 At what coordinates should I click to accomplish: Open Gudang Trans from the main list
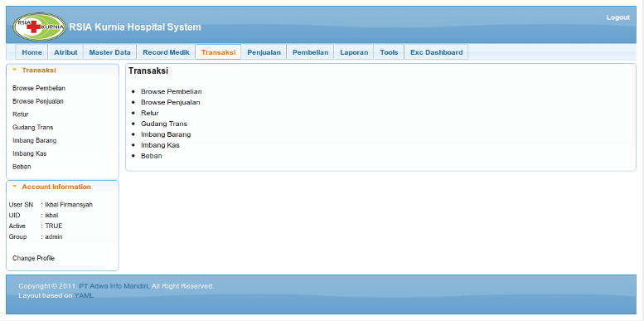(x=164, y=124)
